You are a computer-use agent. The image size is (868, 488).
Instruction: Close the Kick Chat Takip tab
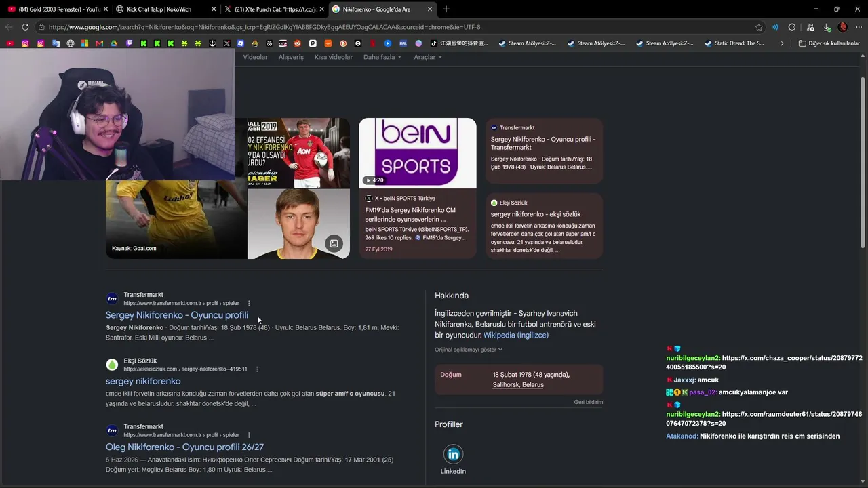tap(214, 9)
